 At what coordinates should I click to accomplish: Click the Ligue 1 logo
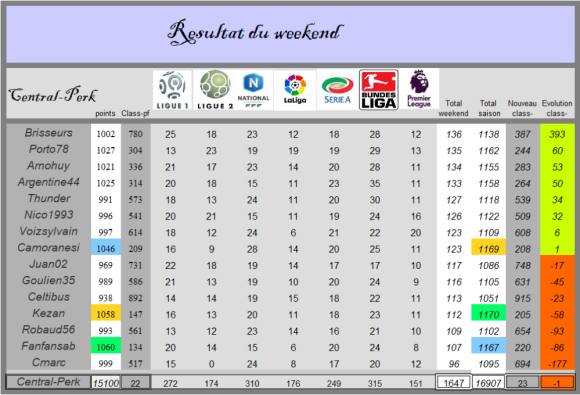pos(172,90)
